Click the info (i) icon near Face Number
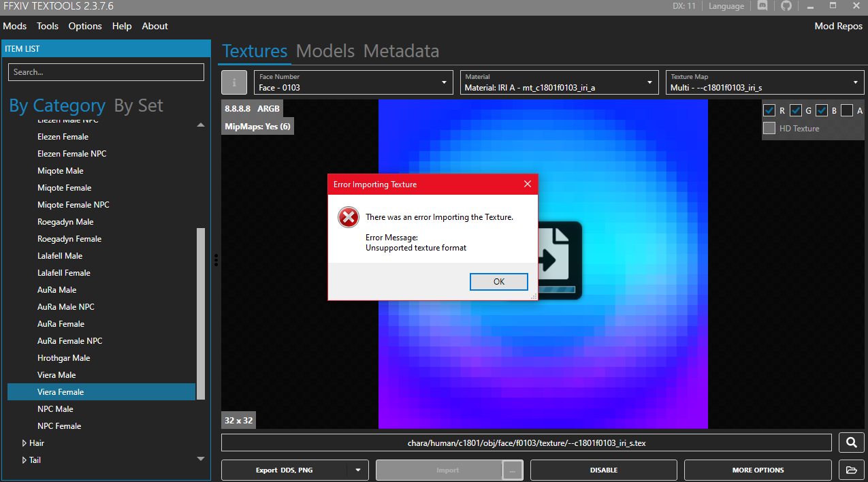This screenshot has height=482, width=868. (234, 82)
